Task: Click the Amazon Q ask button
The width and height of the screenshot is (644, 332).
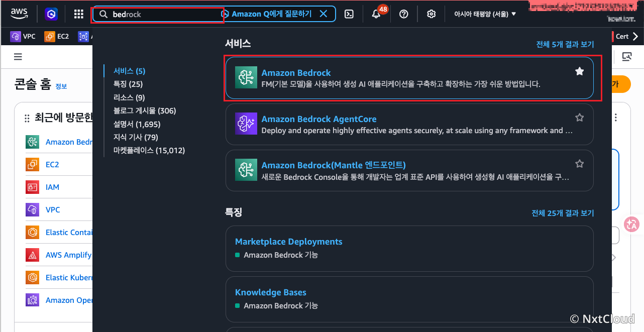Action: [267, 14]
